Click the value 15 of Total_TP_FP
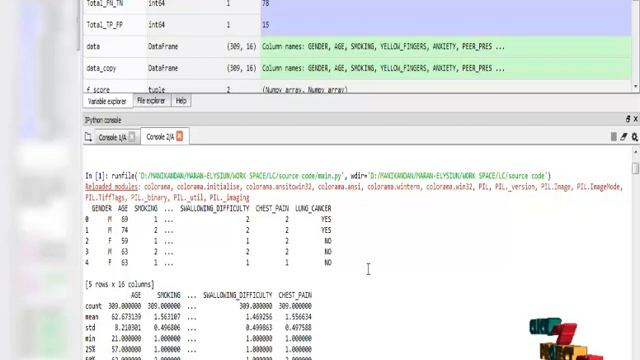This screenshot has width=640, height=360. 266,25
